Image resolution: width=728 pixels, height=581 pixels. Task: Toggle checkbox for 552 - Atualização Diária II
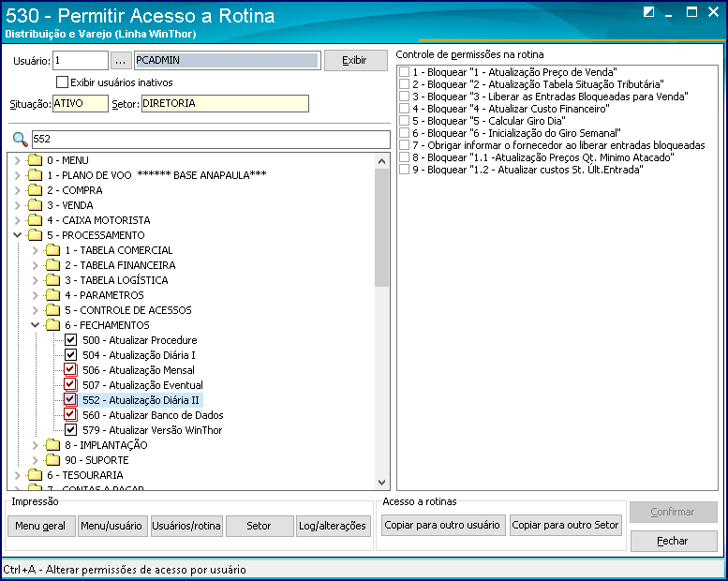tap(70, 400)
